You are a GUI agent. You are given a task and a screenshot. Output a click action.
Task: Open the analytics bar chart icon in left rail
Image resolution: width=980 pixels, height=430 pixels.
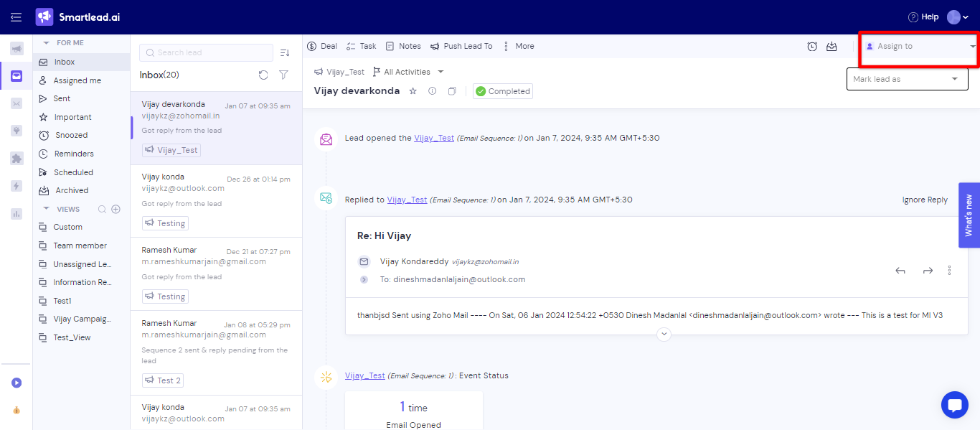point(16,213)
